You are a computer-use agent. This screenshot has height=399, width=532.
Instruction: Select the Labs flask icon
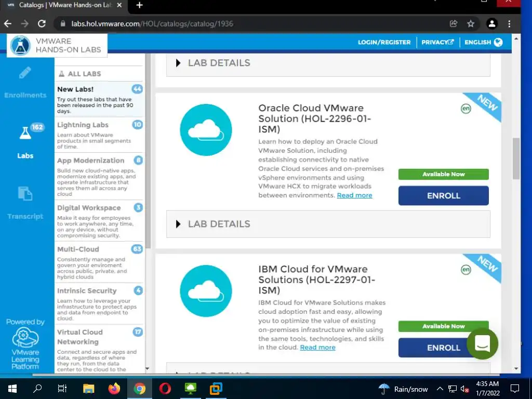pos(25,133)
